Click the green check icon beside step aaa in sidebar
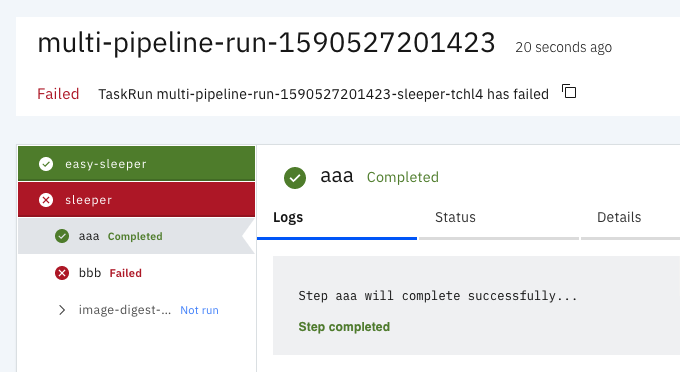The width and height of the screenshot is (680, 372). coord(62,236)
